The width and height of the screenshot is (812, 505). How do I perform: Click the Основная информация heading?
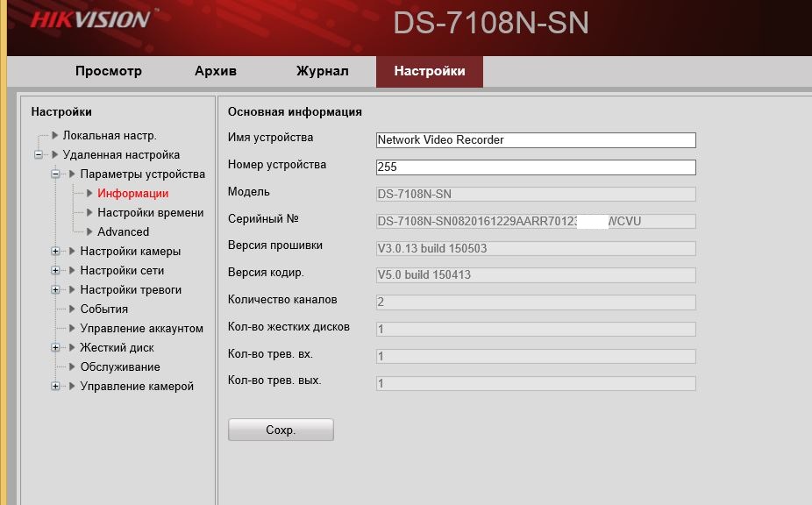coord(295,112)
